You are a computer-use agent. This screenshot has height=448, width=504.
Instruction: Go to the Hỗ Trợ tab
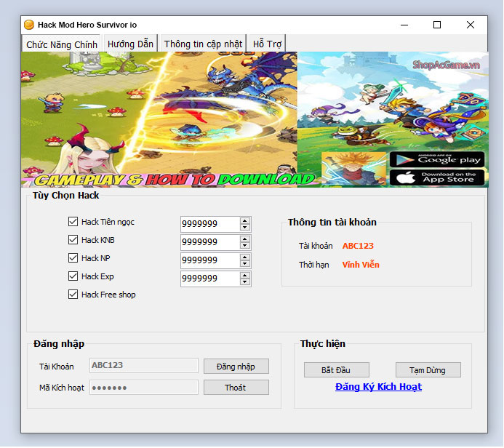pos(267,44)
